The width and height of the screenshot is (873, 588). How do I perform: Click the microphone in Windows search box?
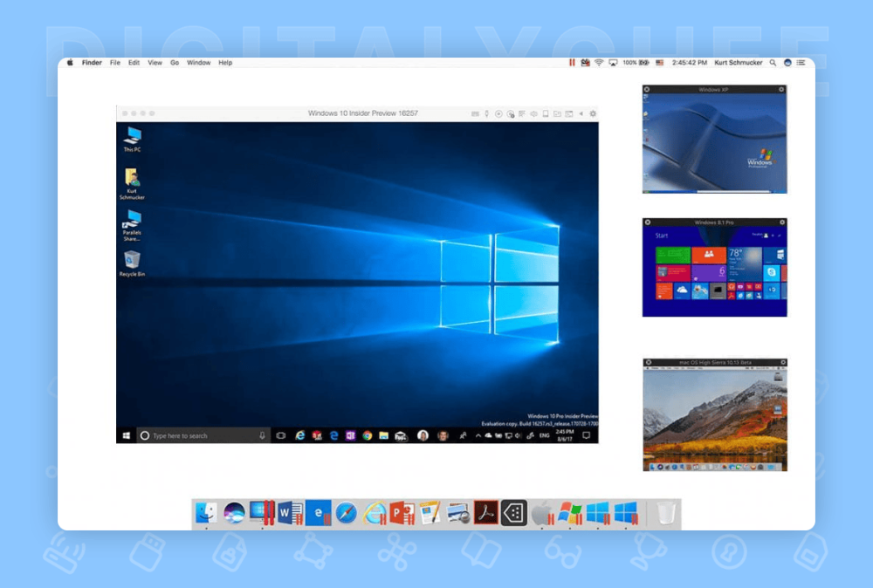click(x=262, y=435)
